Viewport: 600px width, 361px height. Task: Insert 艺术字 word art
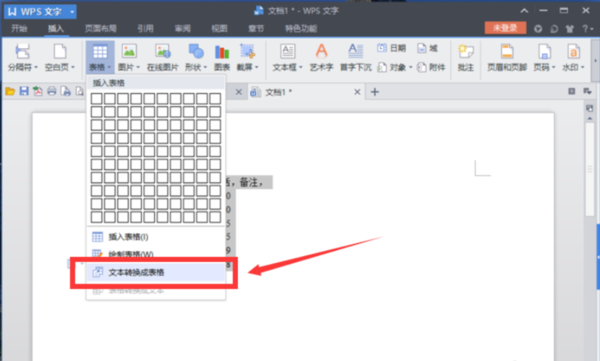click(321, 57)
